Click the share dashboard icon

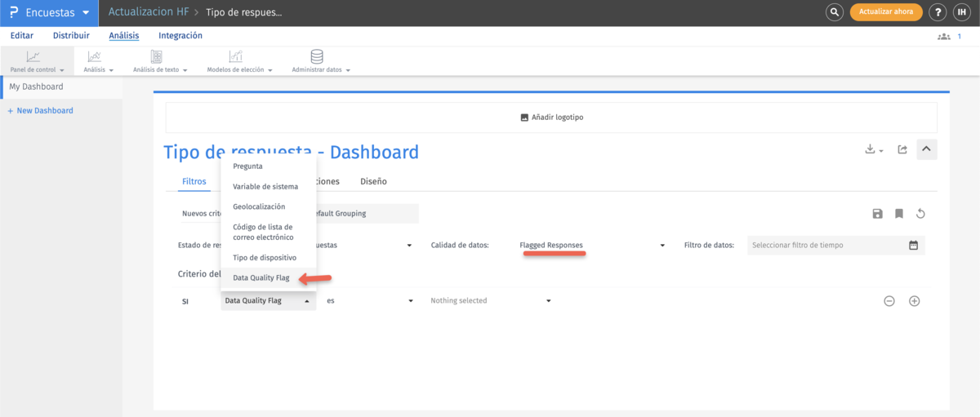[x=902, y=149]
